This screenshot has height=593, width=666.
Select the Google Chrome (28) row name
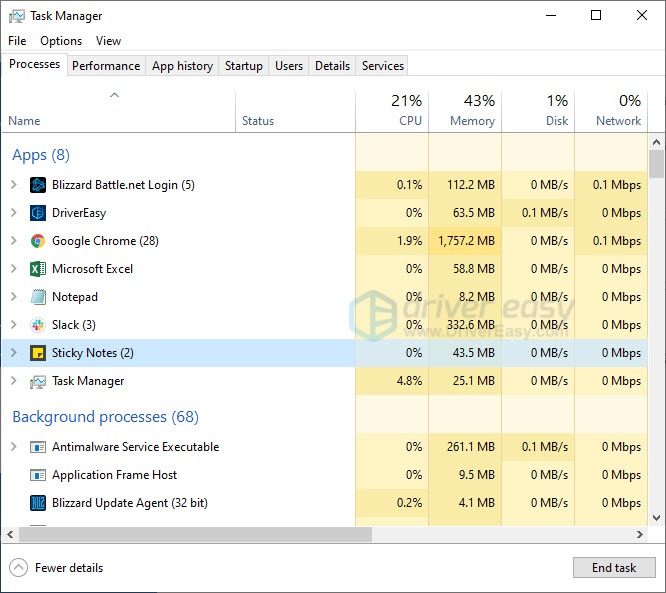coord(105,241)
